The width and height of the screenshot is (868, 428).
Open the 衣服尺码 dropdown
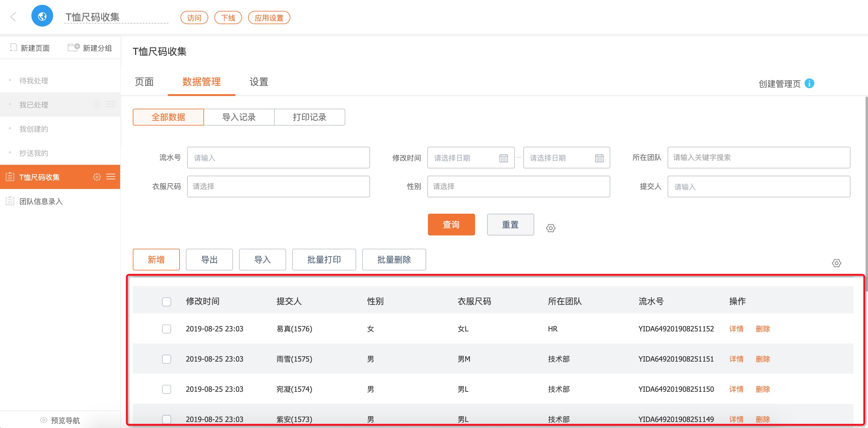pos(278,186)
